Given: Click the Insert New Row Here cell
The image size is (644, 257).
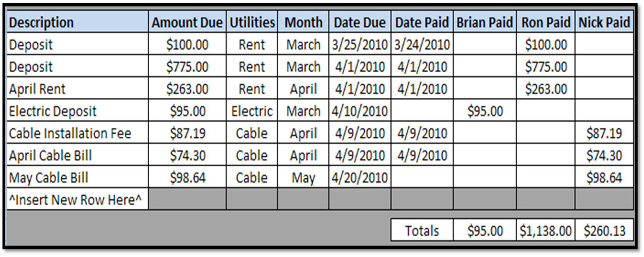Looking at the screenshot, I should 78,199.
